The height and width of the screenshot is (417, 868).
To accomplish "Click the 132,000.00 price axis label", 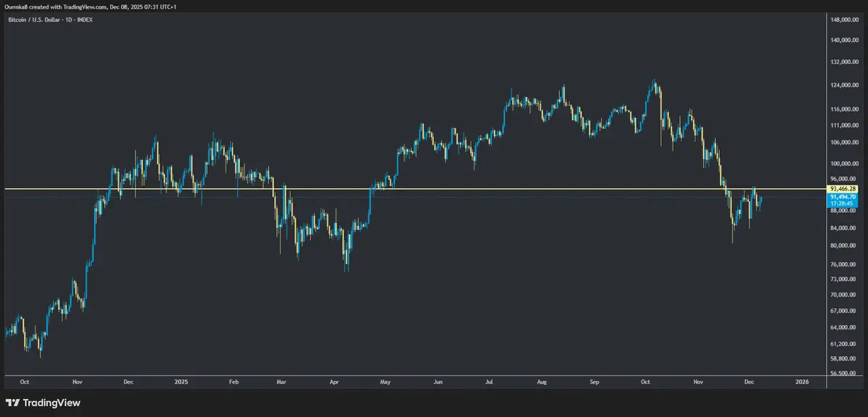I will pyautogui.click(x=844, y=62).
